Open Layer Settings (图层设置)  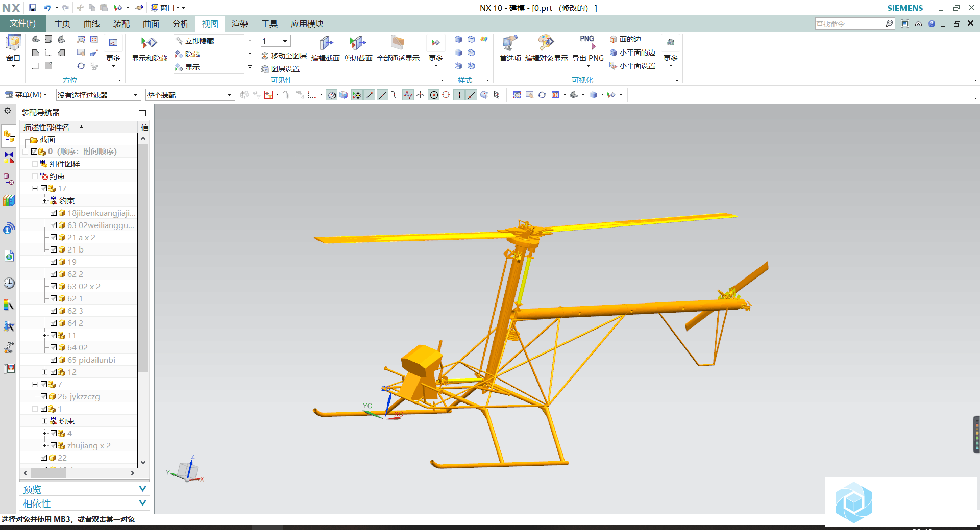281,69
